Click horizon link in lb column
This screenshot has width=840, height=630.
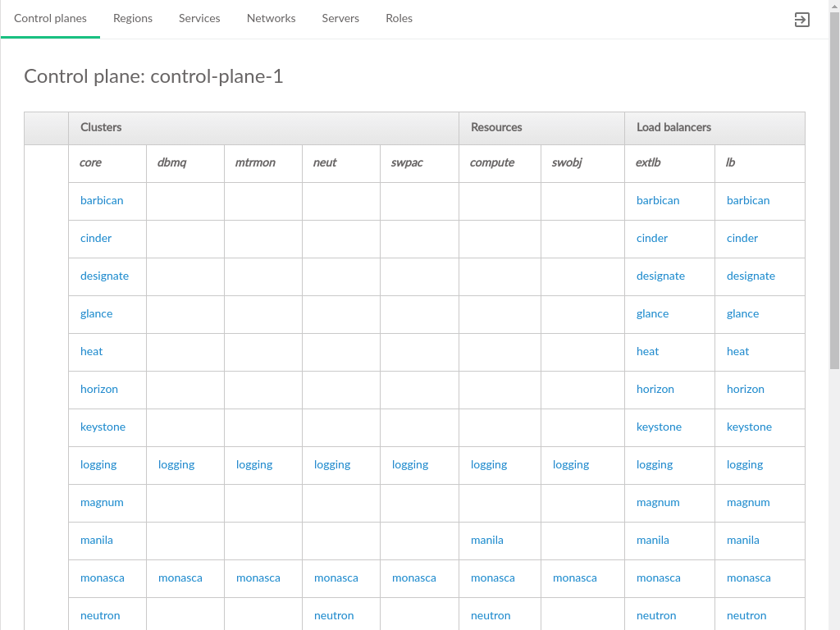point(745,389)
